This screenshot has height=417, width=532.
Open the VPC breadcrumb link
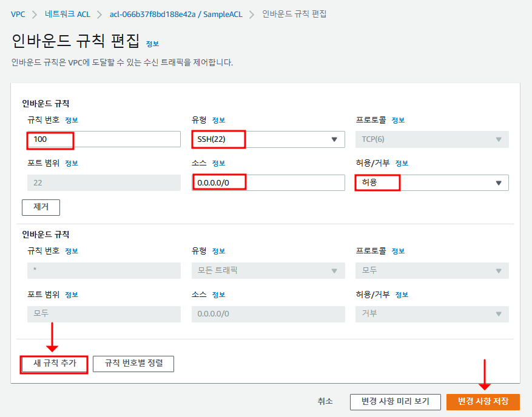(x=18, y=14)
